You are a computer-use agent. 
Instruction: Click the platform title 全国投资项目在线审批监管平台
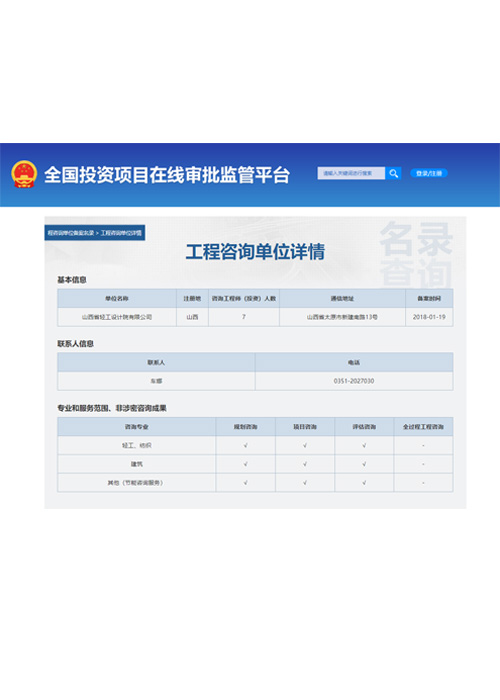[167, 175]
